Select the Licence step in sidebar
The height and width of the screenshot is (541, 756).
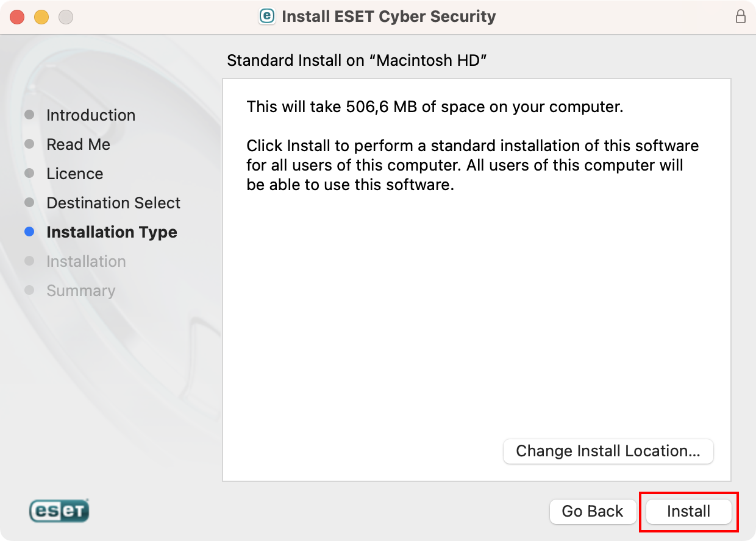point(75,174)
